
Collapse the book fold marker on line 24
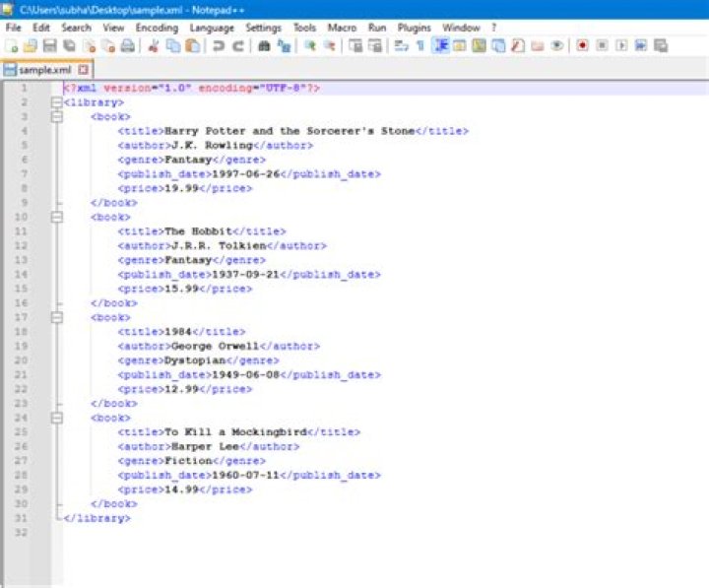56,418
